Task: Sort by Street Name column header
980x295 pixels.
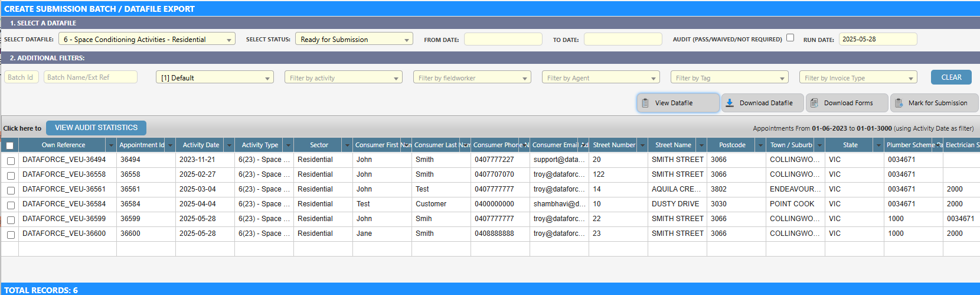Action: coord(672,145)
